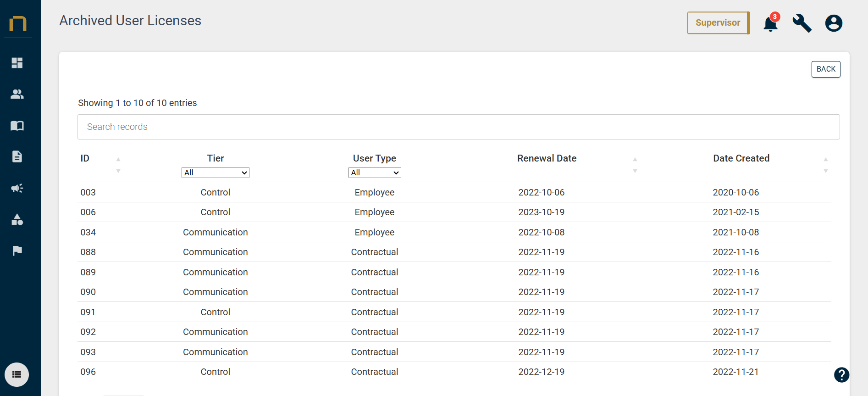
Task: Click renewal date 2023-10-19
Action: [542, 212]
